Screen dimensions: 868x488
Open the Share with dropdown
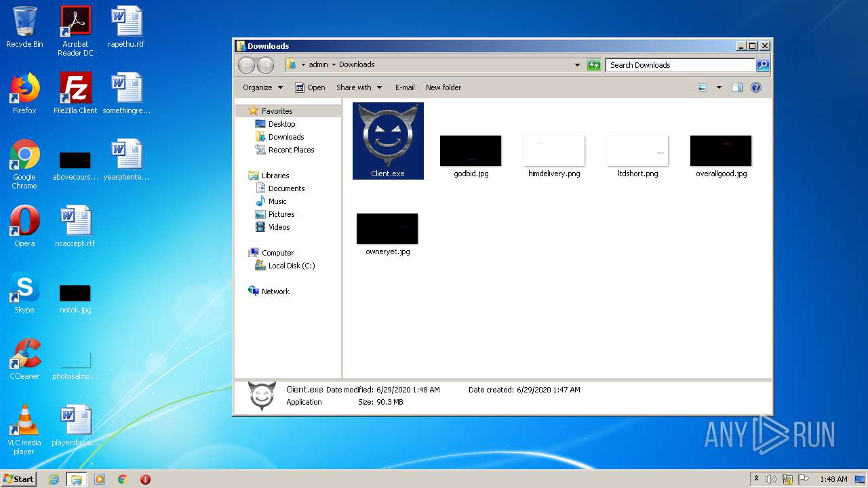click(x=359, y=87)
